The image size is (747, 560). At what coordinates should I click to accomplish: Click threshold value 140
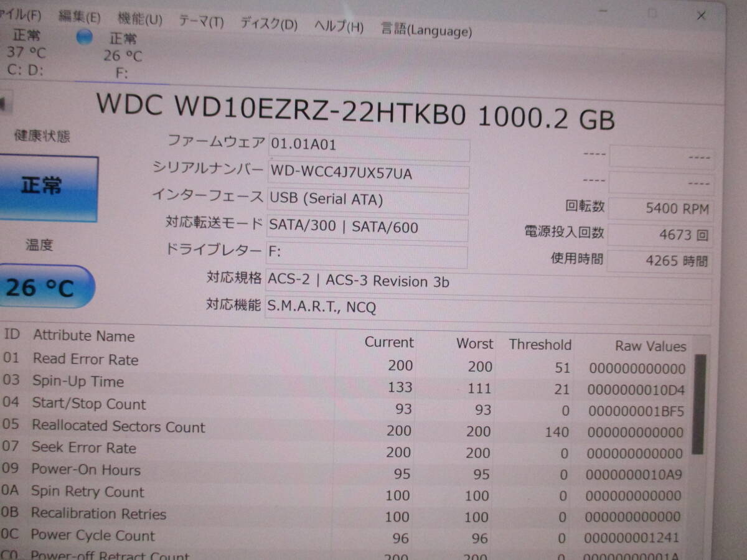coord(557,432)
